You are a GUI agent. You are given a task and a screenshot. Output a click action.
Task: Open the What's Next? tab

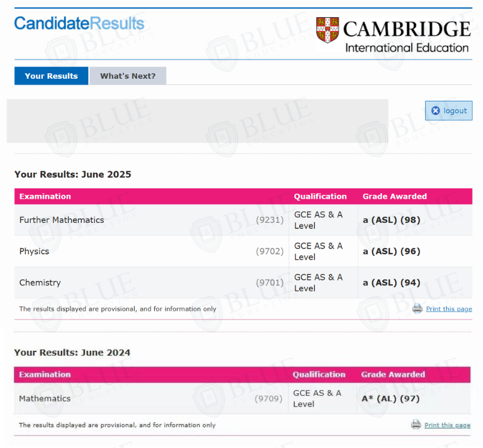pos(128,76)
